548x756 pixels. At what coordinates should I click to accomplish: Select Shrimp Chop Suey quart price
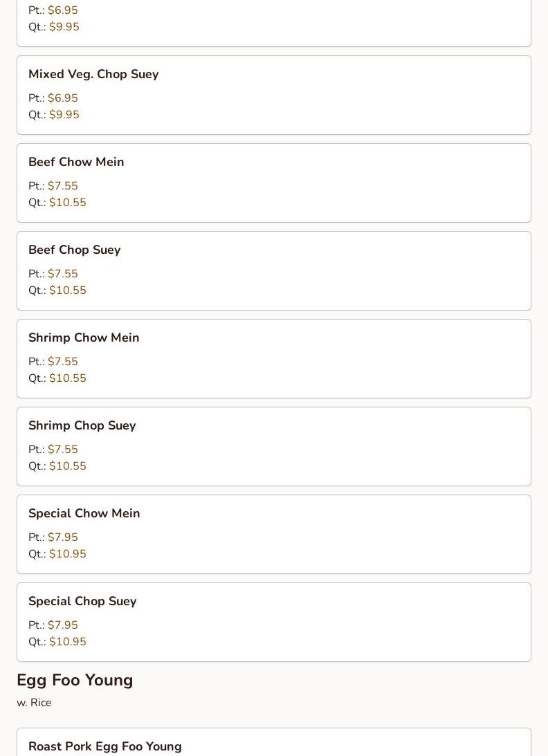click(67, 466)
